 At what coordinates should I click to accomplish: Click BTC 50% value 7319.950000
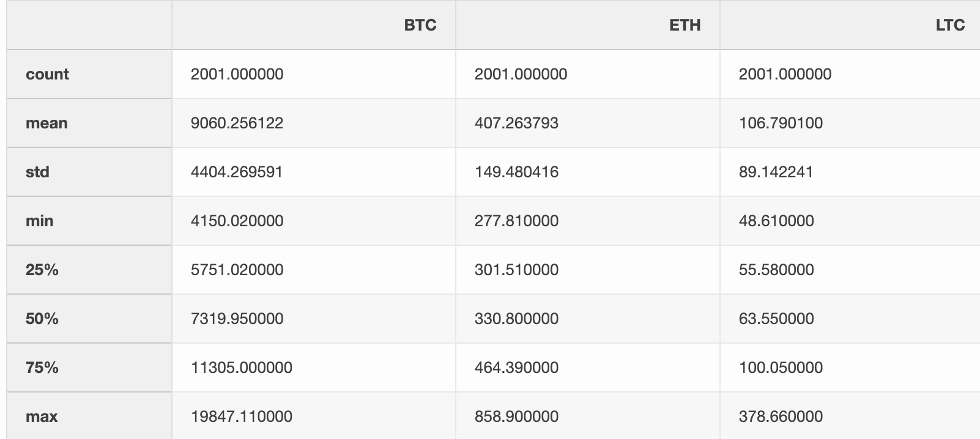pyautogui.click(x=237, y=319)
